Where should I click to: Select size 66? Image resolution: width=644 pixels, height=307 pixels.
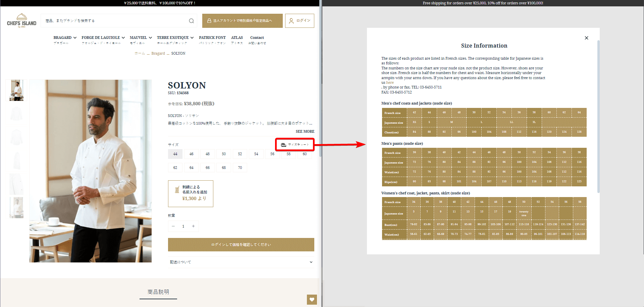point(208,168)
